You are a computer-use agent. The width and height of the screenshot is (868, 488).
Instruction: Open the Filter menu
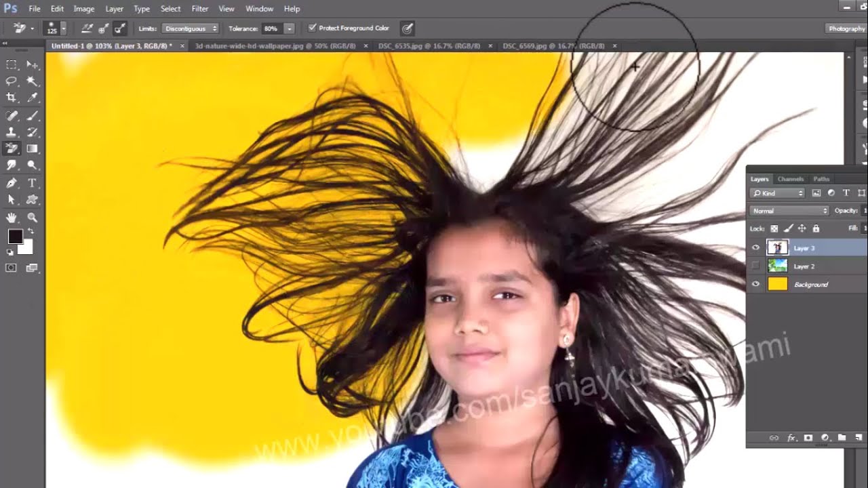(x=200, y=9)
